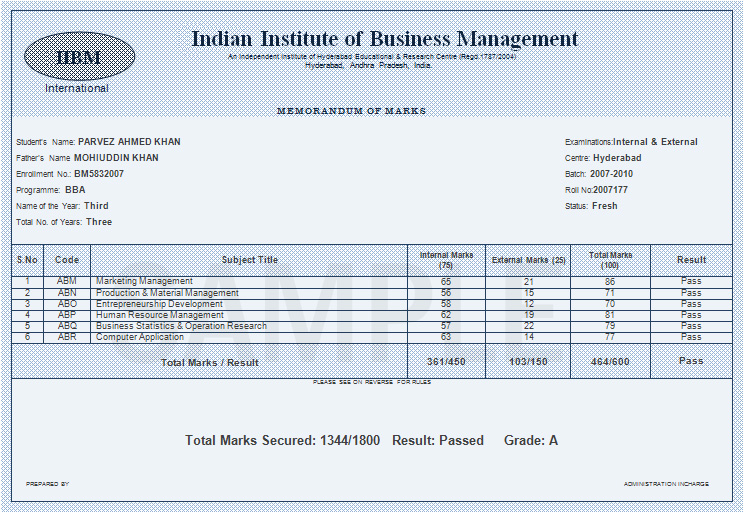Click the External Marks (25) header
Screen dimensions: 744x513
tap(529, 260)
